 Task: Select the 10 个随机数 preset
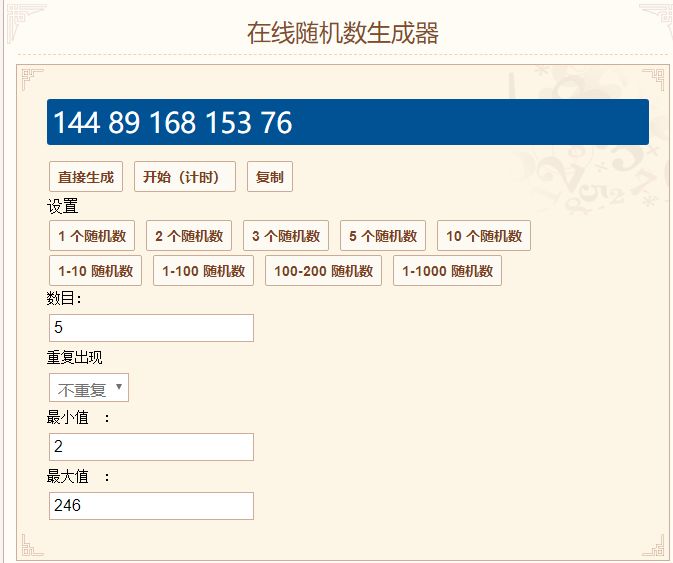coord(484,236)
